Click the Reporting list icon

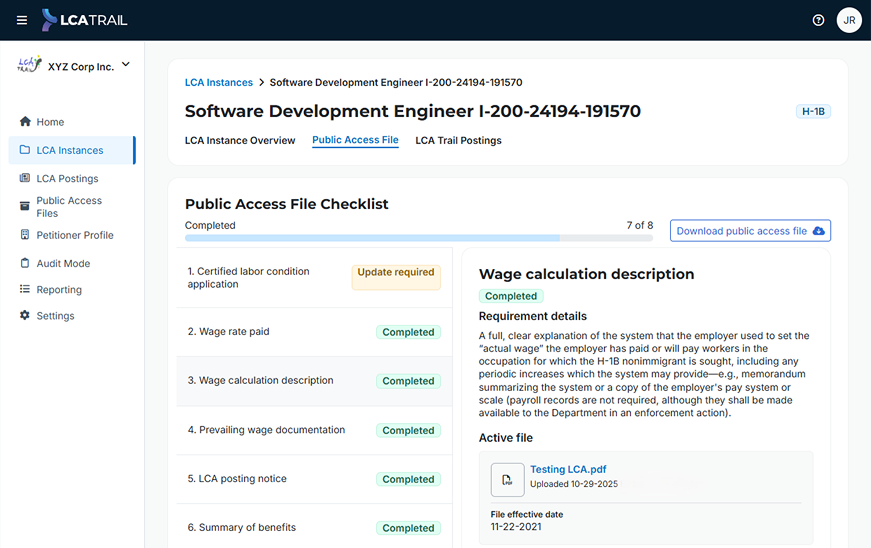[25, 289]
